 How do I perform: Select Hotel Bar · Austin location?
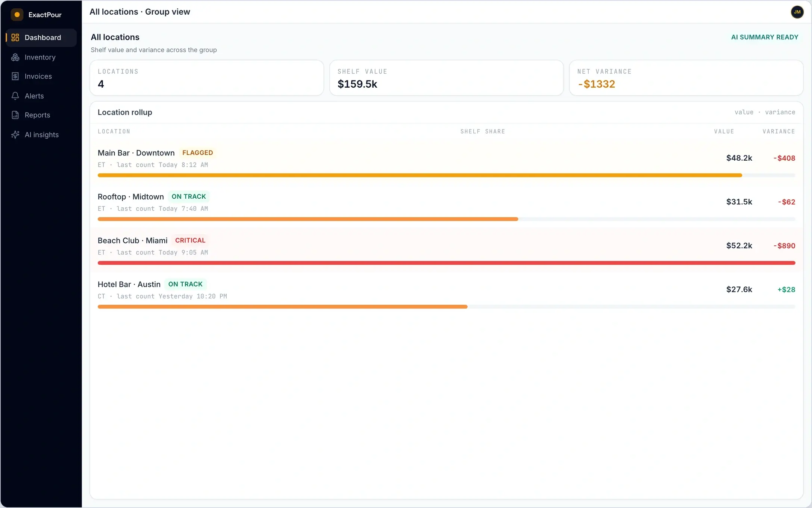point(447,294)
